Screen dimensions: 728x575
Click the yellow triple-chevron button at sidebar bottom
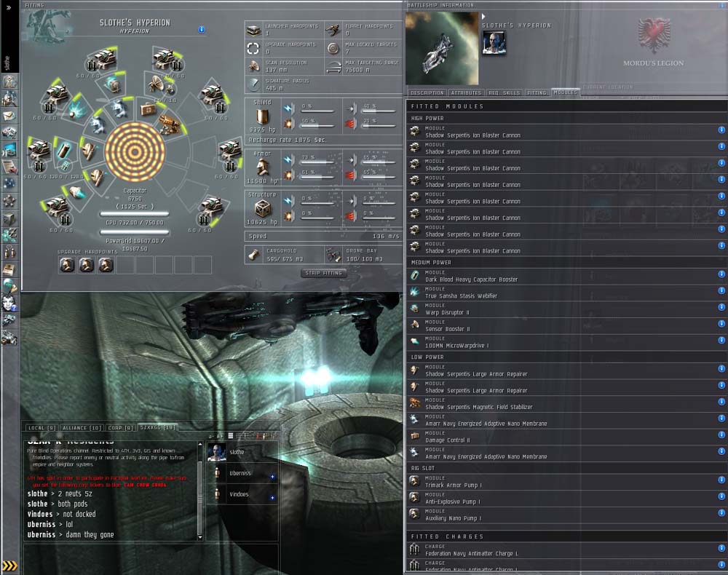9,566
